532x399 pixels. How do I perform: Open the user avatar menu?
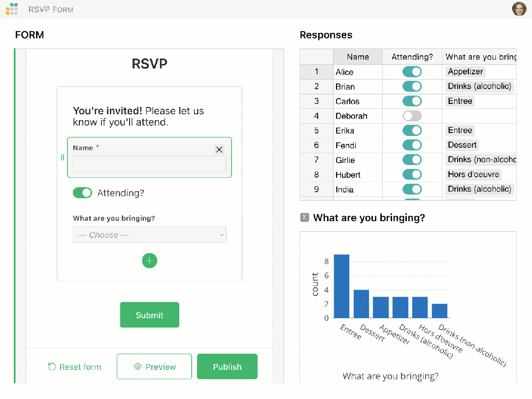[x=519, y=9]
